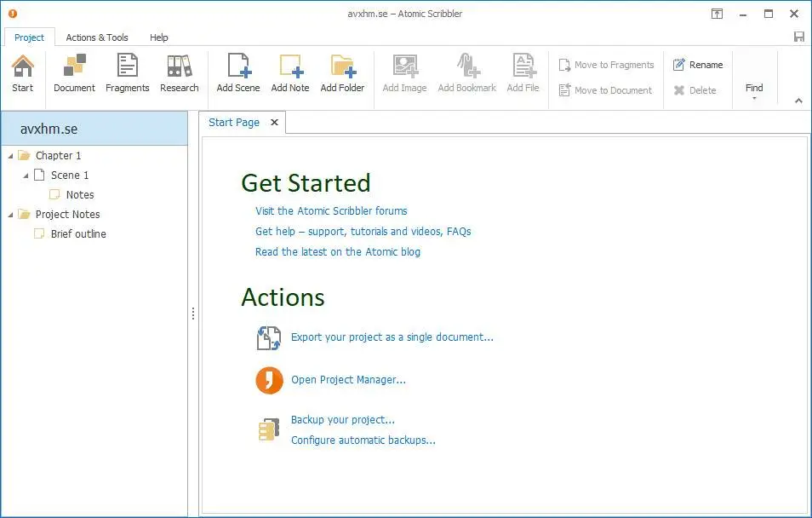Click the Add Image icon
812x518 pixels.
(x=405, y=66)
